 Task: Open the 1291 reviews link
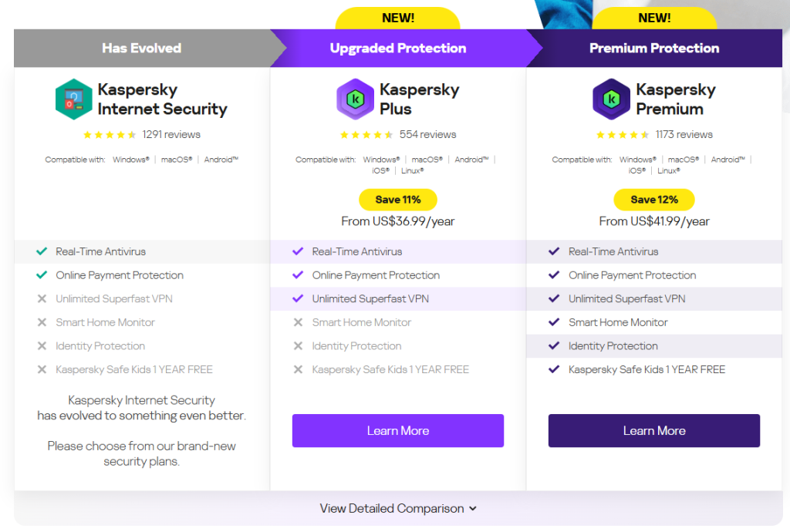point(171,133)
